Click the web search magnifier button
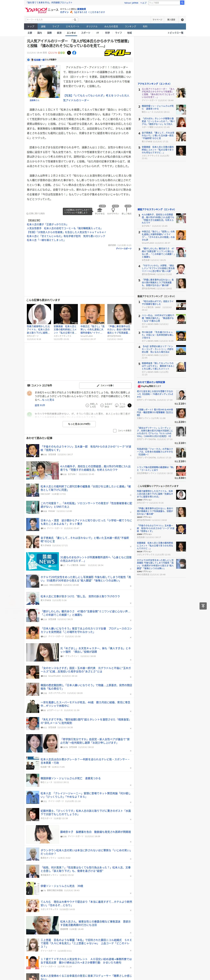Screen dimensions: 210x980 pos(182,3)
